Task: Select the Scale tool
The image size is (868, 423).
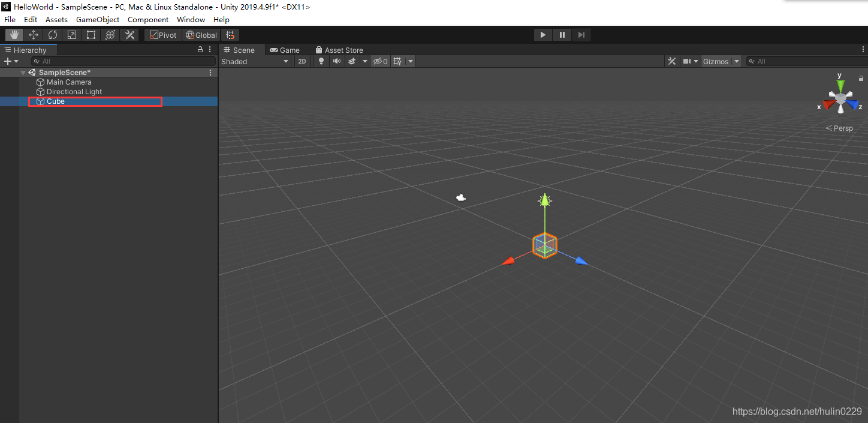Action: (72, 35)
